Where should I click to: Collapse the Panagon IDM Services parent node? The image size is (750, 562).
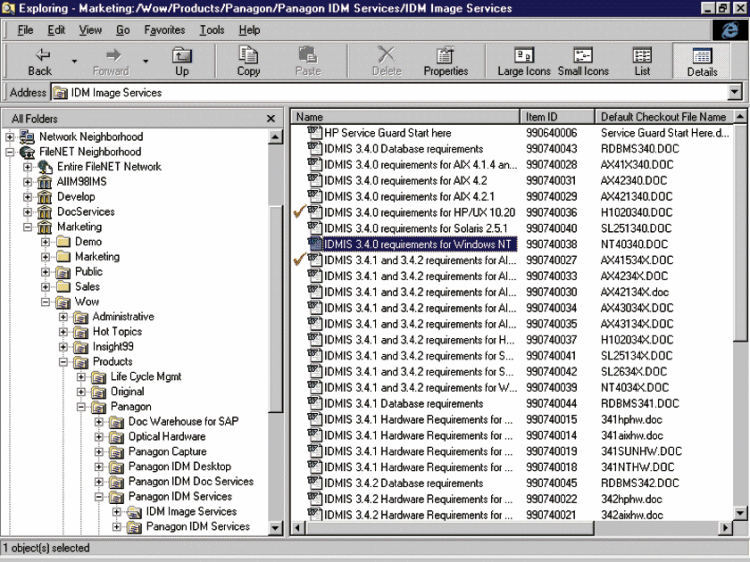99,497
